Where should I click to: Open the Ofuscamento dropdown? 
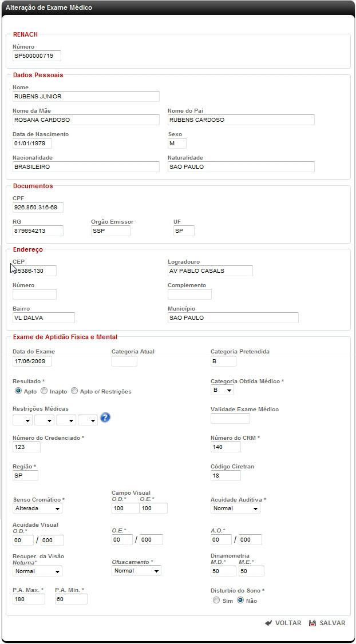click(136, 571)
